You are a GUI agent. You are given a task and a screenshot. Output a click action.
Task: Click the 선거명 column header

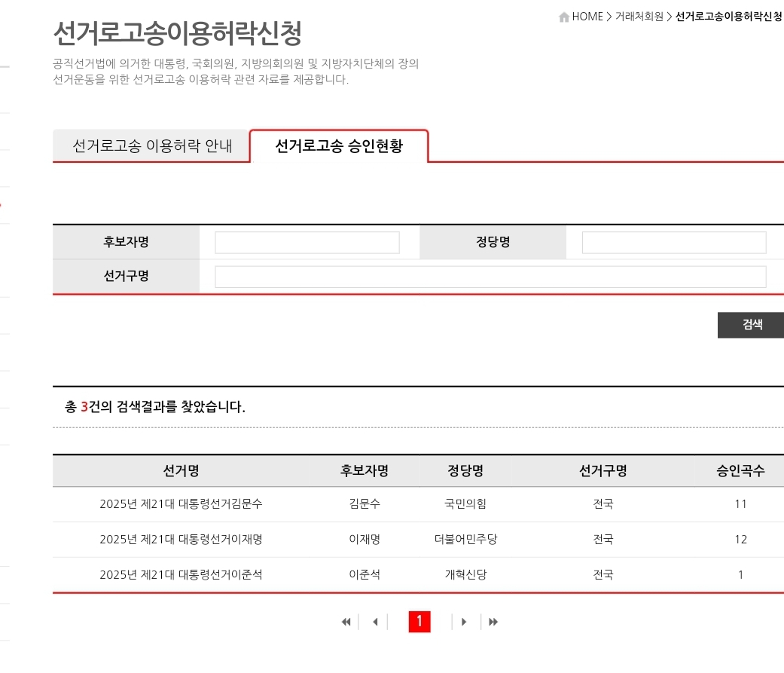point(181,471)
